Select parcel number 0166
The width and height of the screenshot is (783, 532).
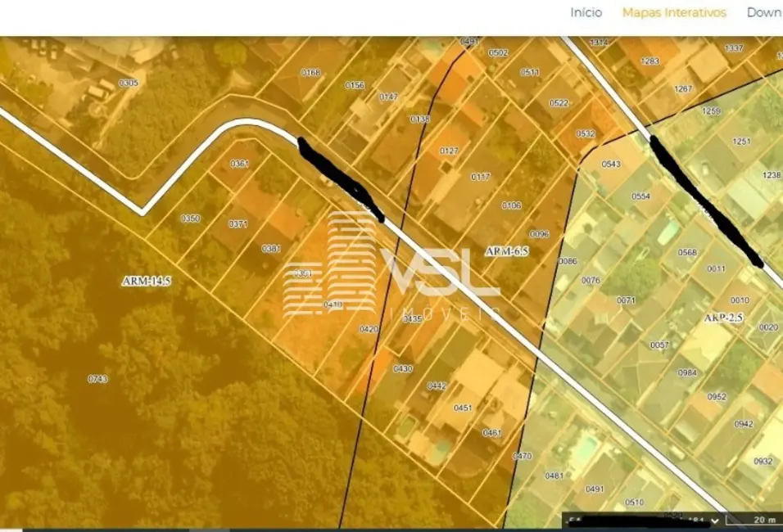coord(310,73)
